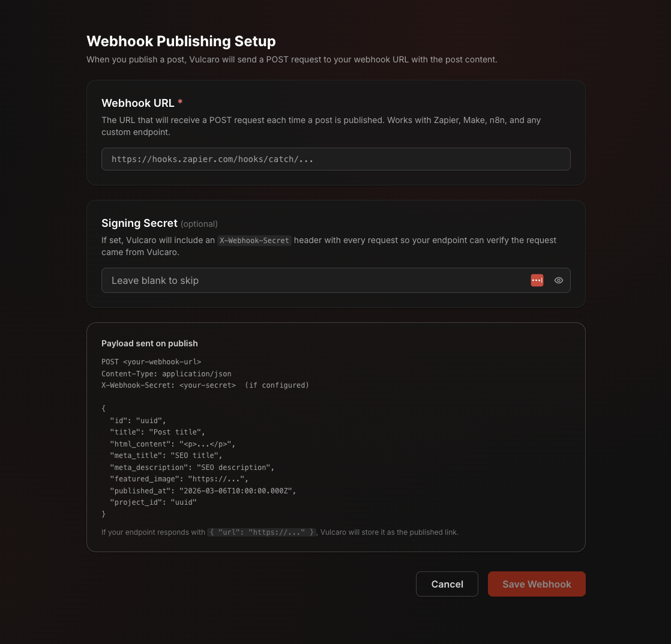This screenshot has height=644, width=671.
Task: Toggle signing secret visibility with eye icon
Action: click(x=559, y=280)
